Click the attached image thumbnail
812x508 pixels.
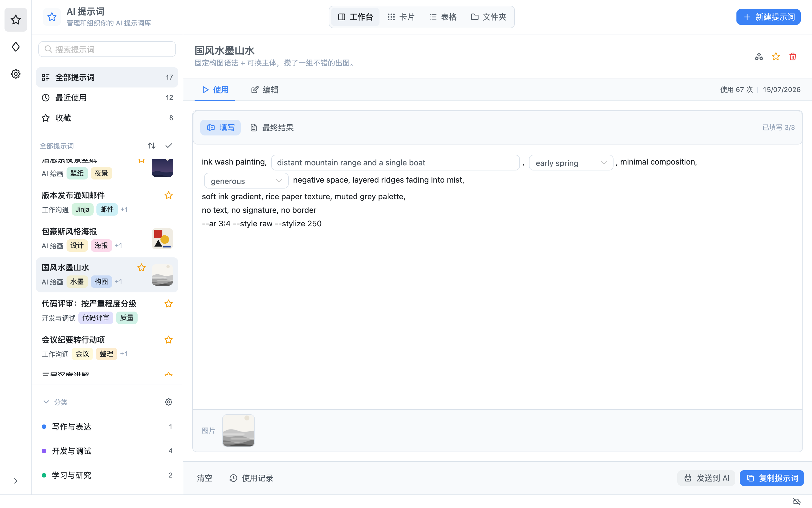[239, 430]
